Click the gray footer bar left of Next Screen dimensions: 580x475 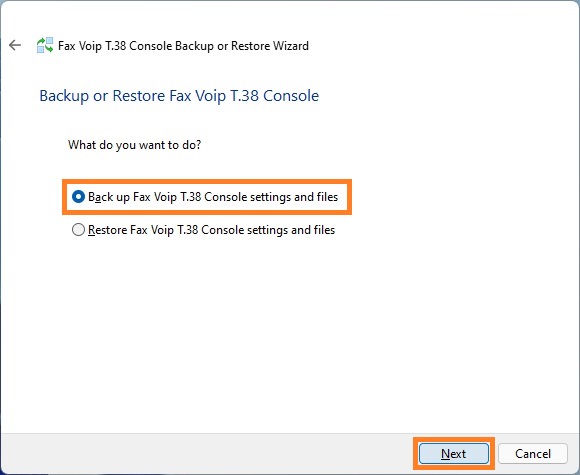coord(207,454)
